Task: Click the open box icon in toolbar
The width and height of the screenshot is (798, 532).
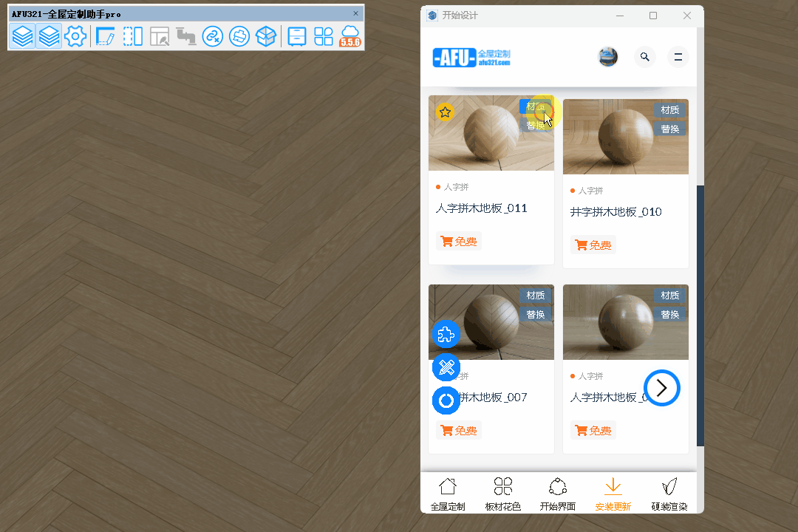Action: (x=266, y=36)
